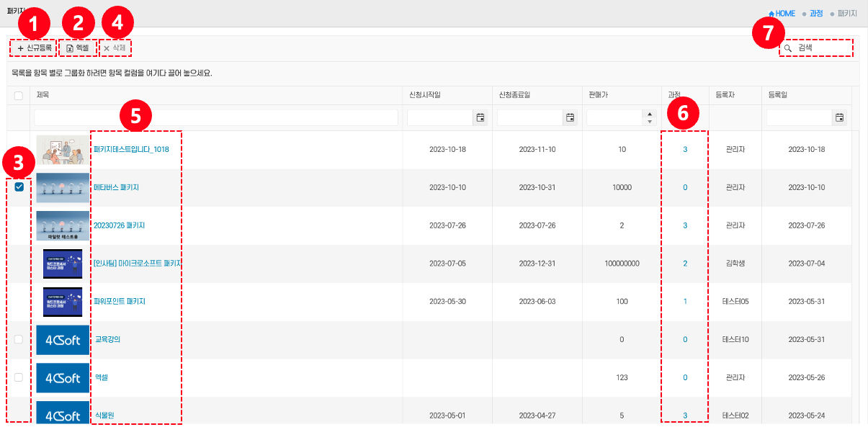Decrease the 판매가 filter value with down arrow
This screenshot has height=427, width=868.
650,121
